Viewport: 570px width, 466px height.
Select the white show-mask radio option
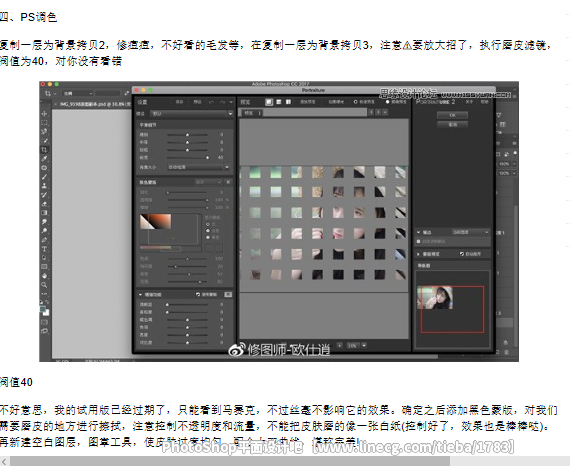[x=208, y=231]
